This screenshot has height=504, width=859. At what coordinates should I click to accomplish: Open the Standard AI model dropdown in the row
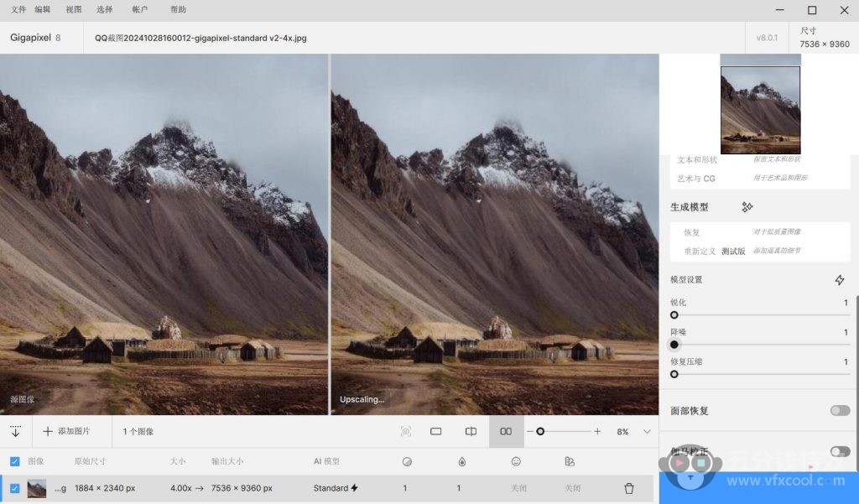[x=336, y=488]
